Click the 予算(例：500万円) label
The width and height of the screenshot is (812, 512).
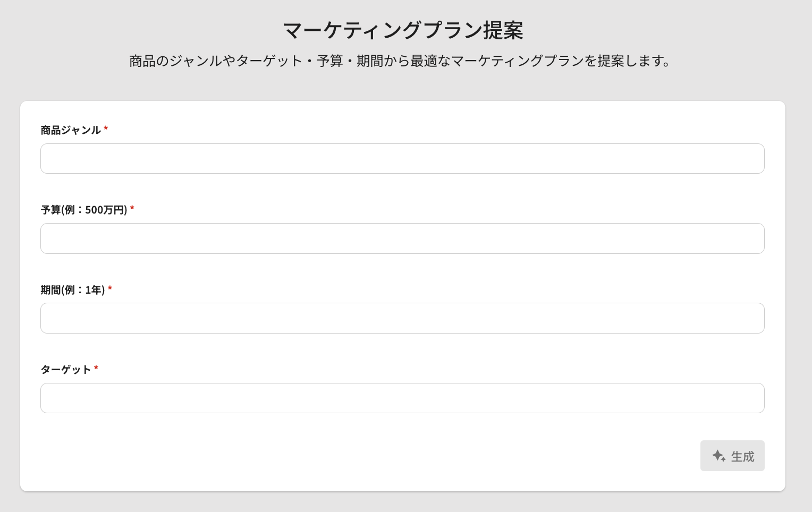(x=84, y=210)
